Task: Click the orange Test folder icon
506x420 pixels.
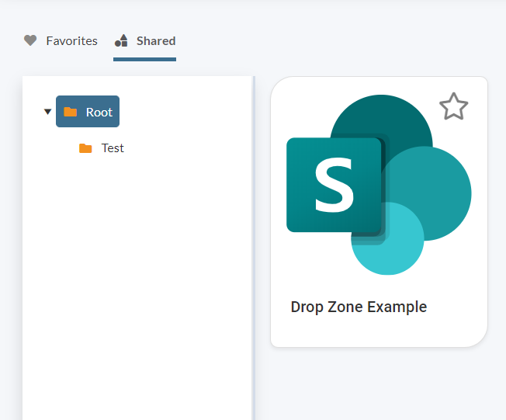Action: 85,148
